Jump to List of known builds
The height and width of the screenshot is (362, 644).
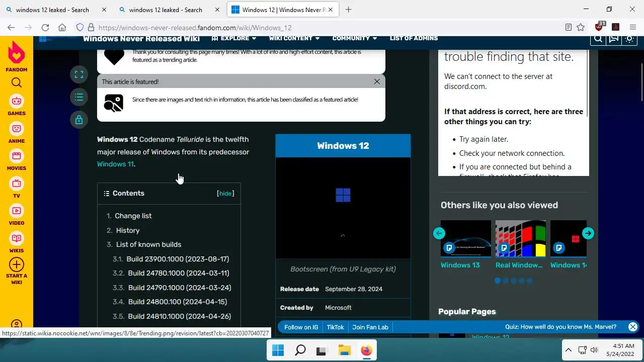pyautogui.click(x=148, y=244)
